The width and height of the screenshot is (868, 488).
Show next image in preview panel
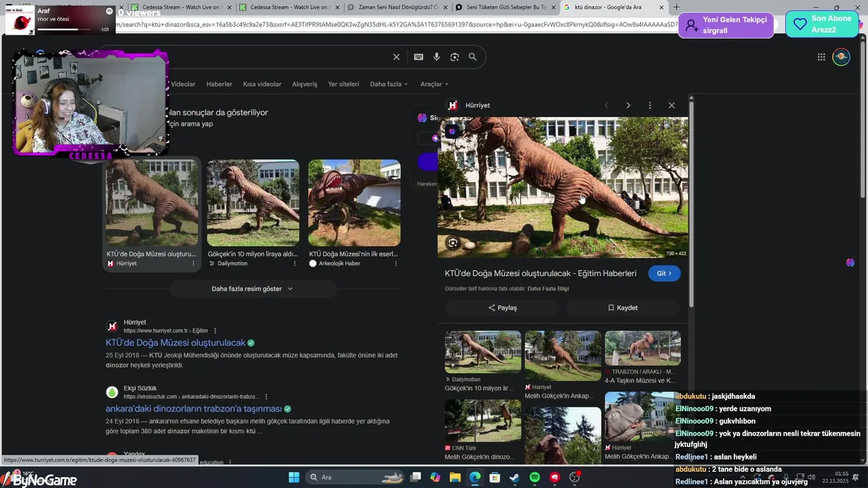coord(628,105)
